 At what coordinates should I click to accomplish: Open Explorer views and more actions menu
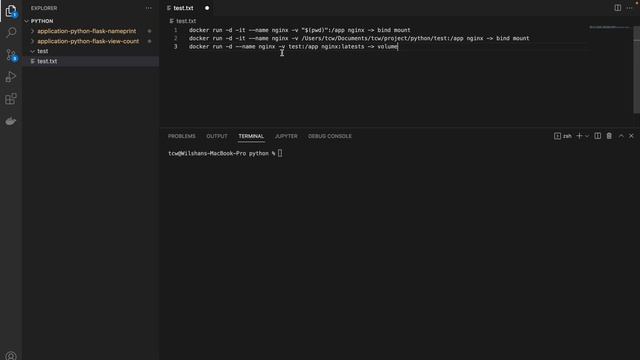149,8
